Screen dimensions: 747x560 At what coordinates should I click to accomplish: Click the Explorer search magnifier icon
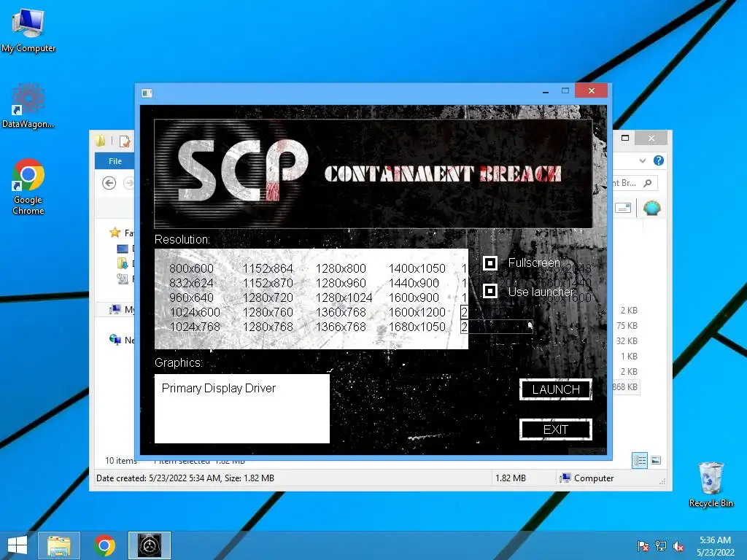(648, 183)
